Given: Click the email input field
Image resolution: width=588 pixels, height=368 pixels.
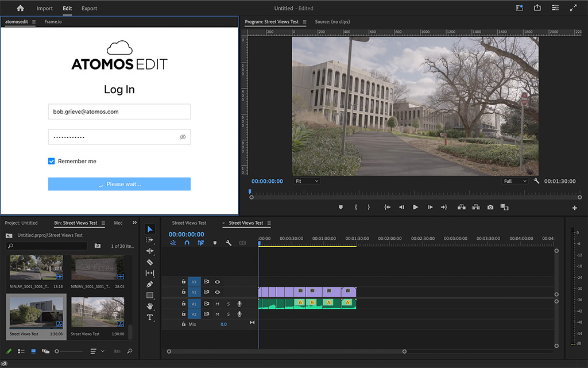Looking at the screenshot, I should click(119, 112).
